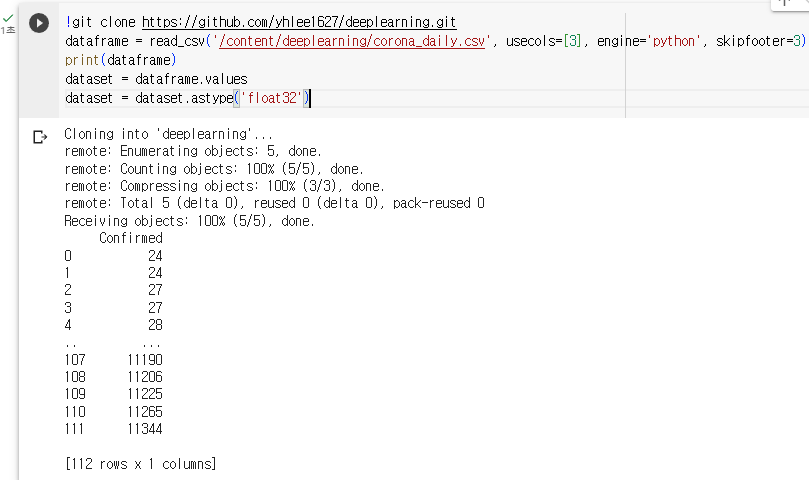Click 'Cloning into deeplearning' output line

tap(168, 134)
